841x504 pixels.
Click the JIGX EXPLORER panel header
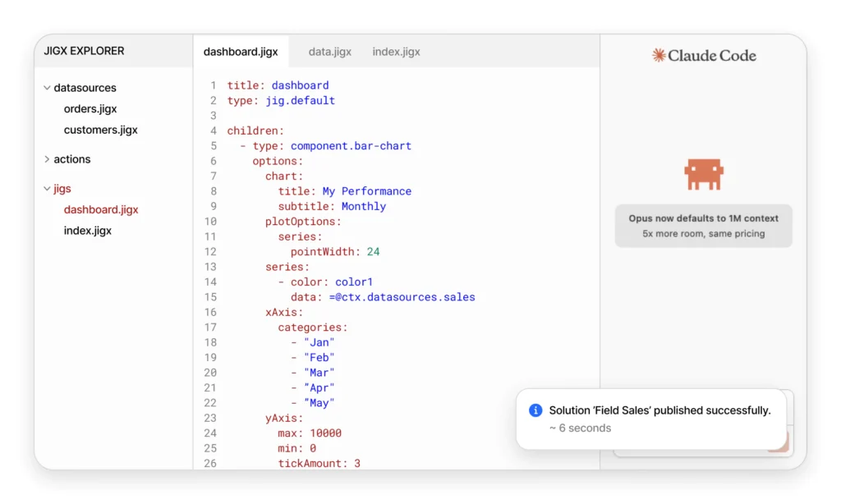tap(84, 51)
